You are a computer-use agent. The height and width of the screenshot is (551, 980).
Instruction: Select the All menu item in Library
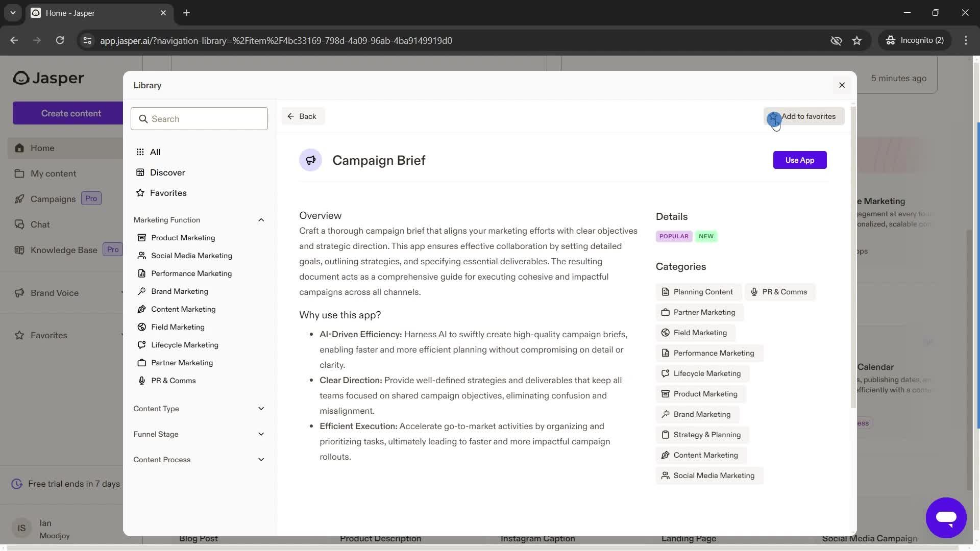(156, 153)
